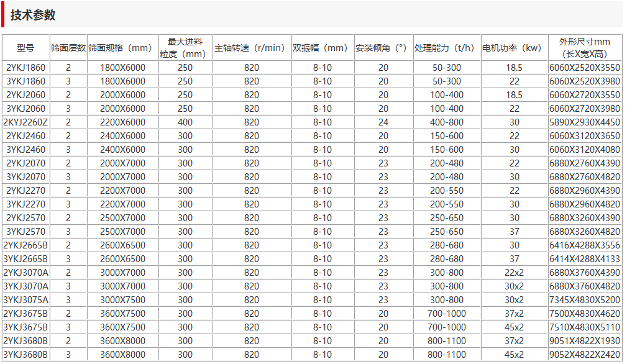Image resolution: width=627 pixels, height=364 pixels.
Task: Select screen spec 2200X6000
Action: coord(123,122)
